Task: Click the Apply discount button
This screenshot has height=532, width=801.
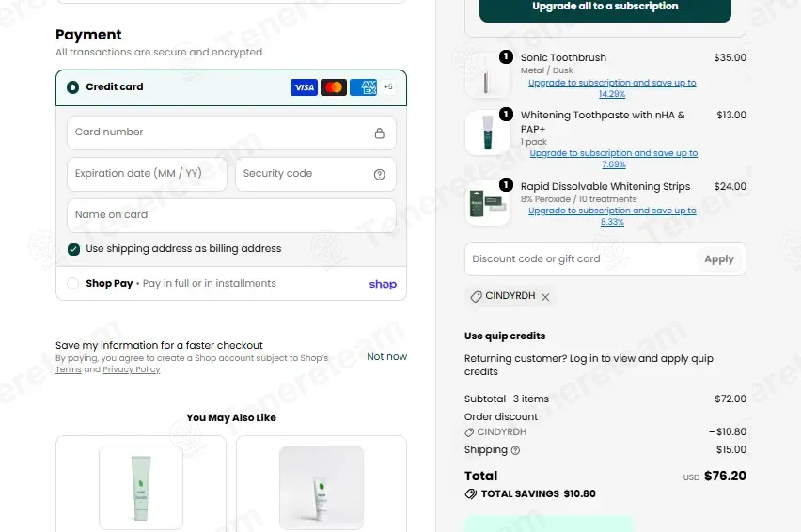Action: [719, 259]
